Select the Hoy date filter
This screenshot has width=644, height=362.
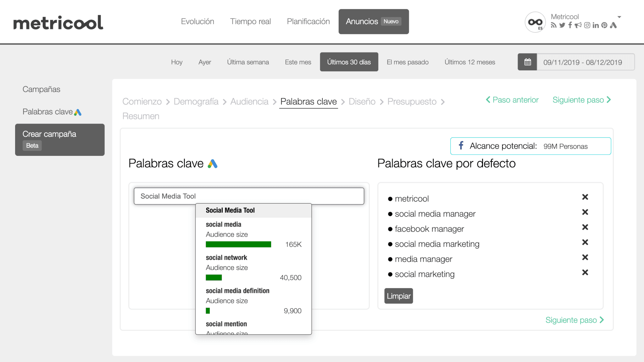tap(177, 62)
